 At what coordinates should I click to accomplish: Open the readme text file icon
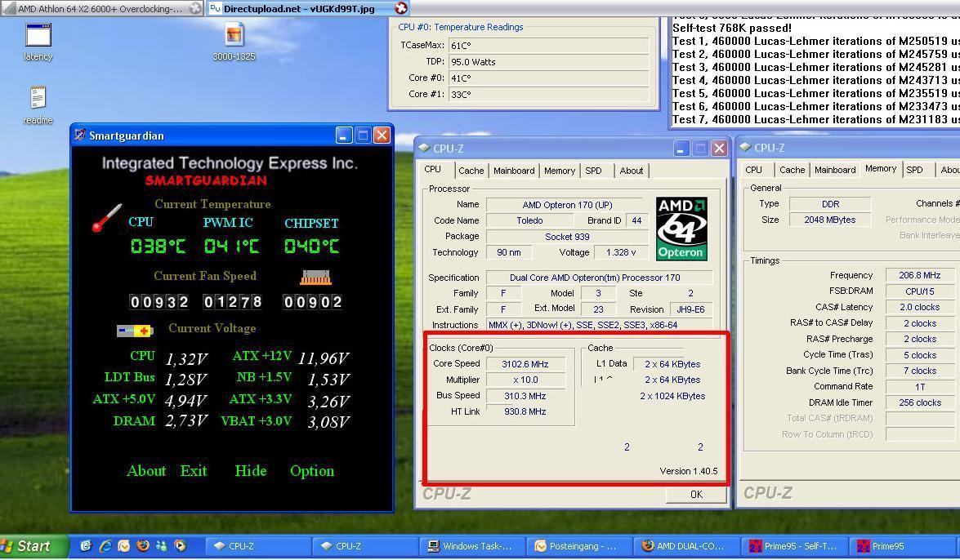(38, 98)
